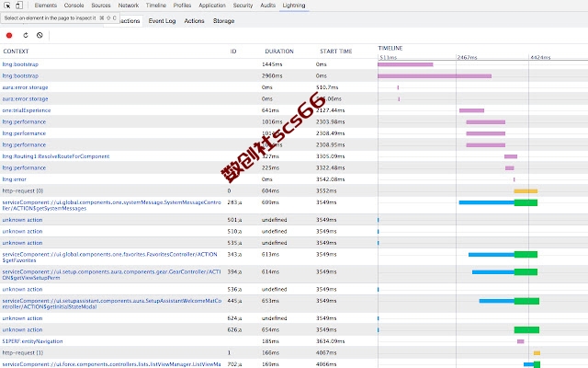Click the 2467ms timeline marker

(468, 57)
